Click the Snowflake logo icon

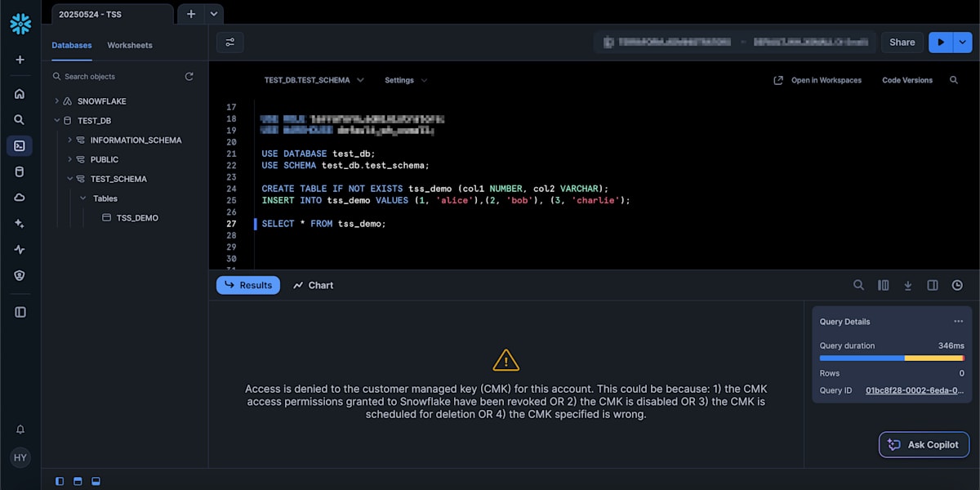pos(20,24)
